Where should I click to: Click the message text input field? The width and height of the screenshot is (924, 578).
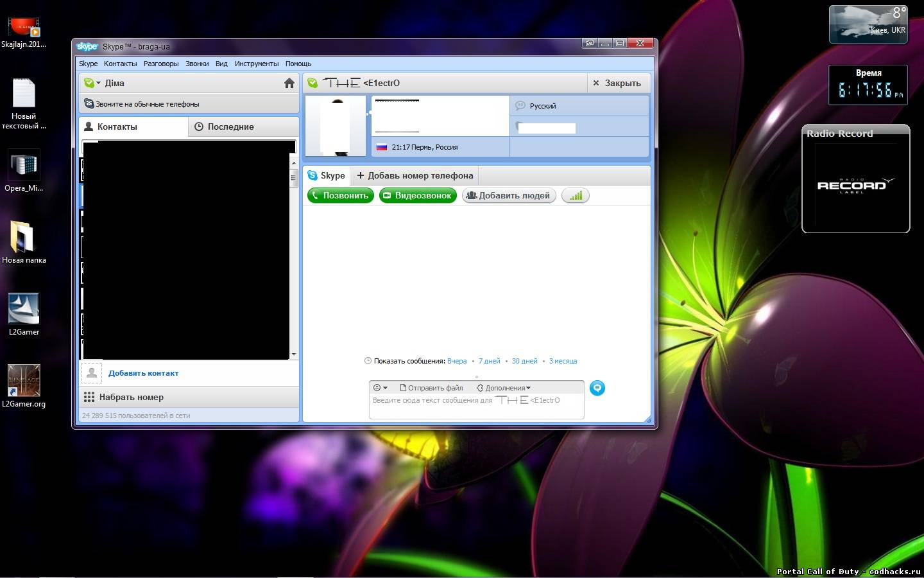(476, 406)
